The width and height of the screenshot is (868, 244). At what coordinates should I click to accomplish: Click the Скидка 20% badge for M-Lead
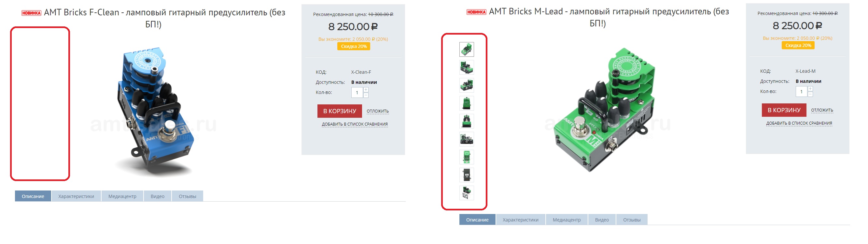pos(798,45)
